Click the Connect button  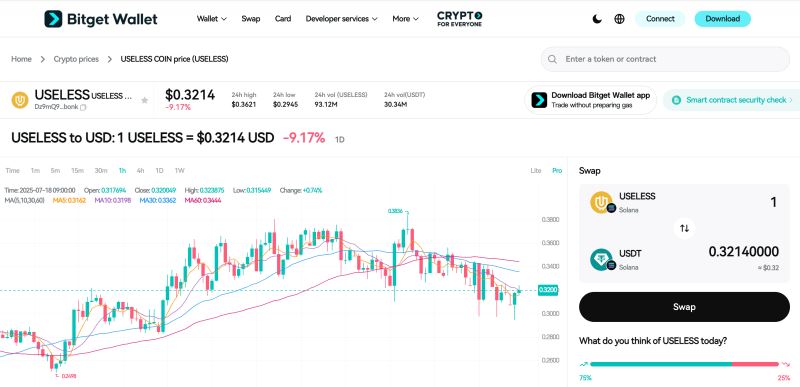(x=660, y=19)
